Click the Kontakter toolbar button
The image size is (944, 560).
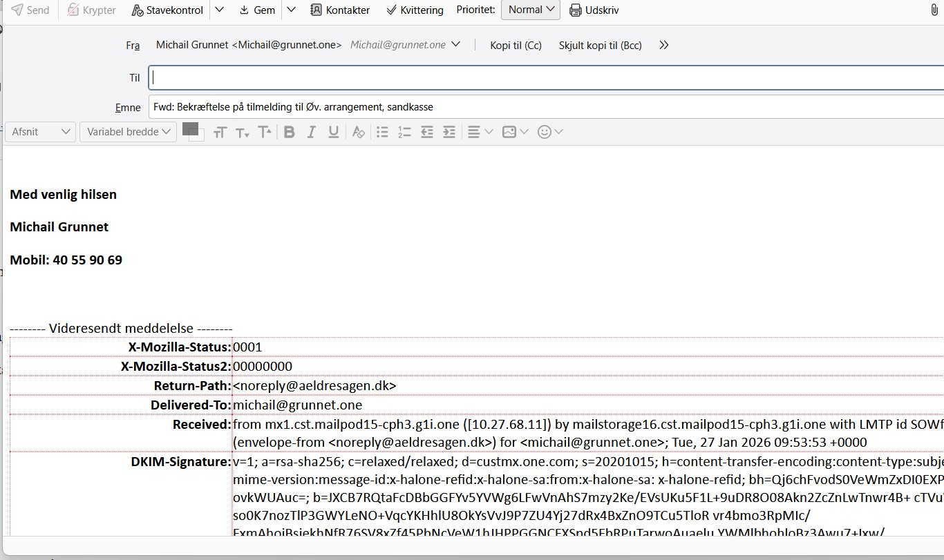(x=339, y=10)
